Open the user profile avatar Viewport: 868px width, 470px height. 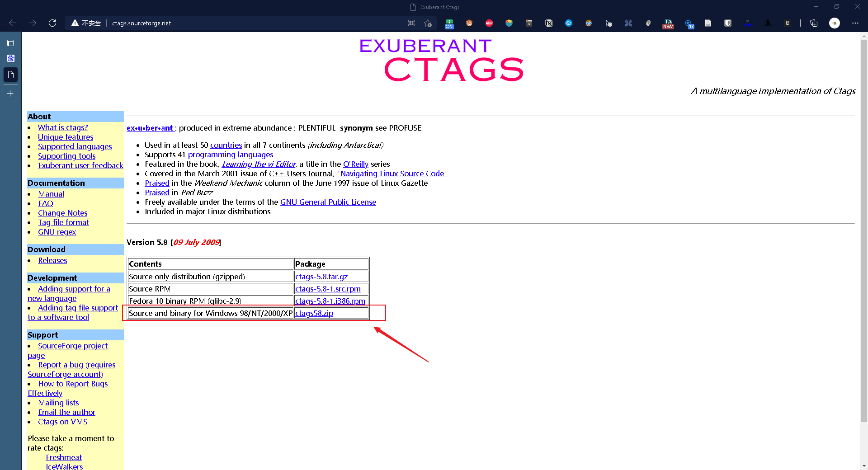pyautogui.click(x=835, y=23)
